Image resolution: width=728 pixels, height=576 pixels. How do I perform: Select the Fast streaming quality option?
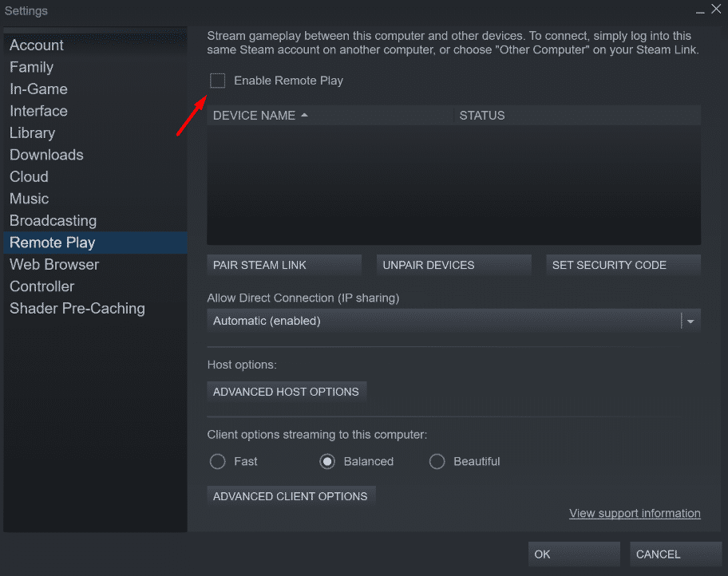[217, 461]
